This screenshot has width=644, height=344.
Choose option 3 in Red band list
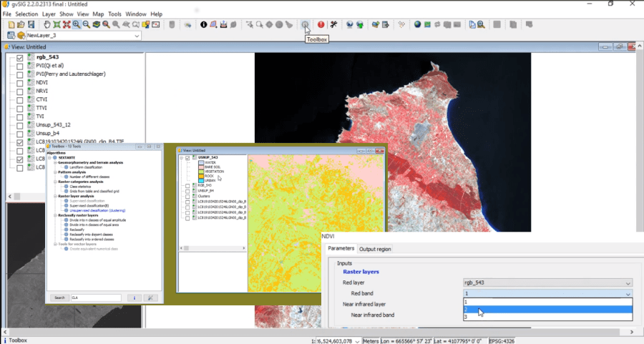click(547, 317)
